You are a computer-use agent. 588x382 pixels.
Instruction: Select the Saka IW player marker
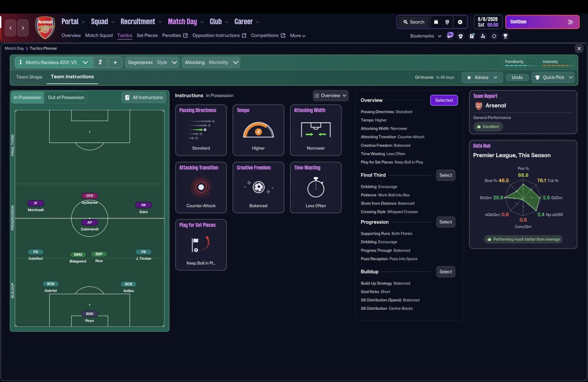pos(143,208)
